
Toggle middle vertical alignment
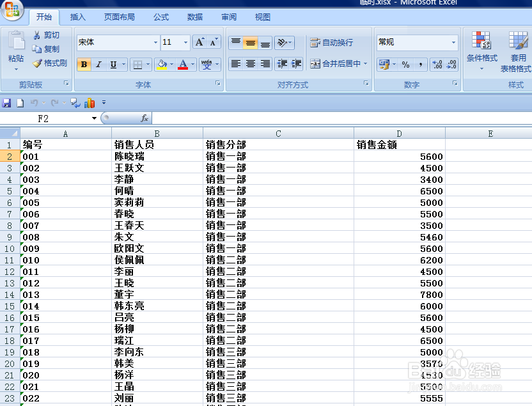coord(251,42)
